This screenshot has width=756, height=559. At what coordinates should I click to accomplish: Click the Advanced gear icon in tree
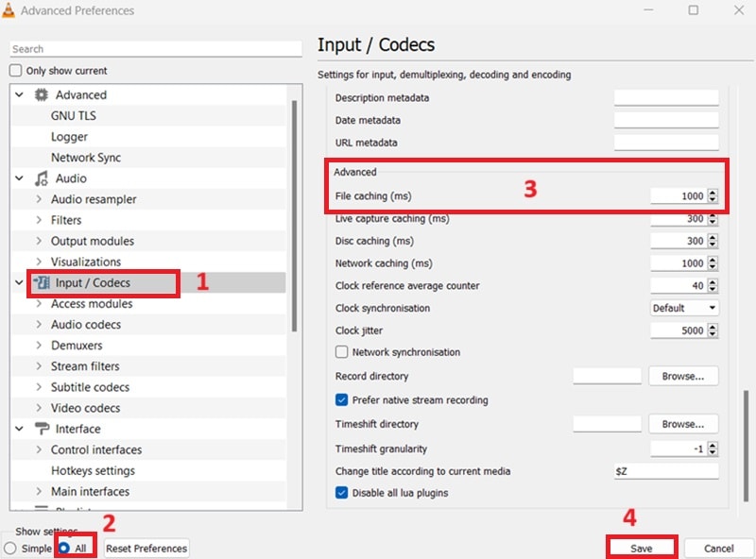(41, 95)
